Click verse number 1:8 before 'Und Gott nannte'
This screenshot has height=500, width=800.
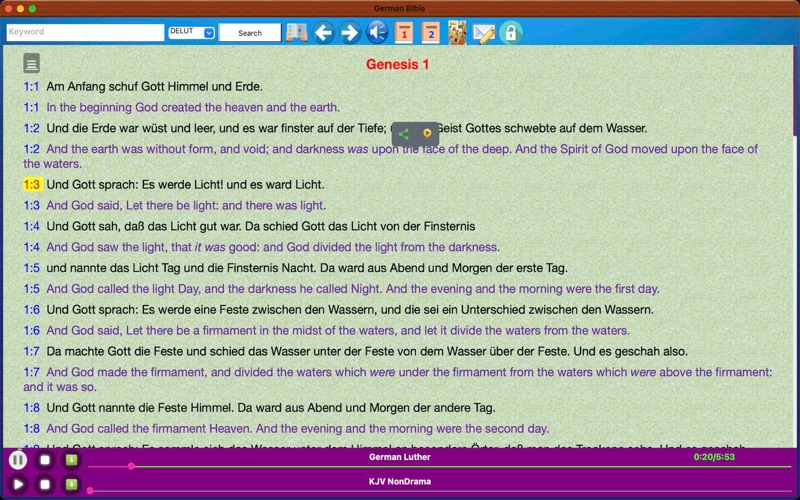tap(31, 408)
